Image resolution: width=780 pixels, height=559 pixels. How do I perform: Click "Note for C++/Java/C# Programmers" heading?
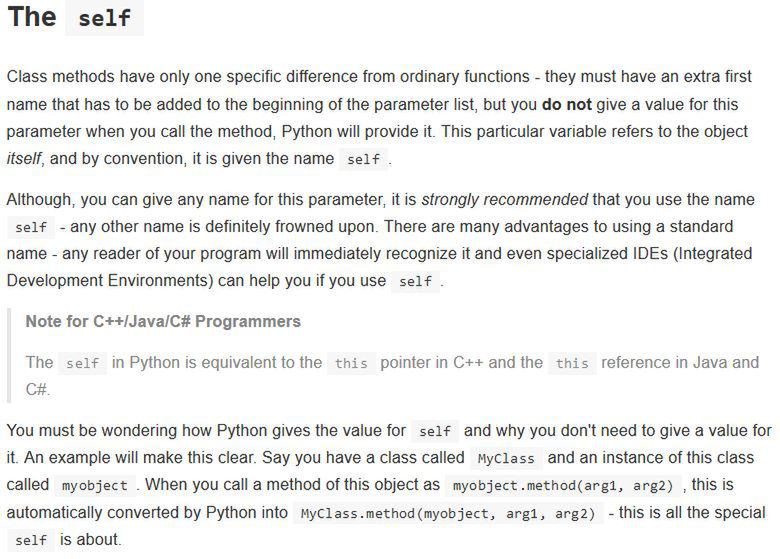(163, 321)
